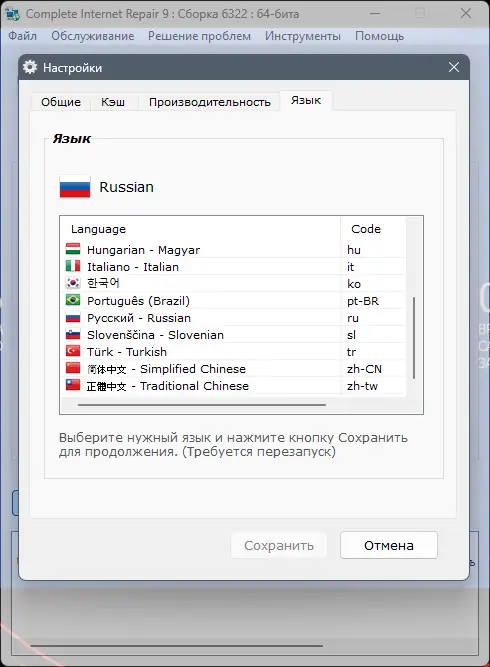
Task: Click the Turkish flag icon
Action: pyautogui.click(x=73, y=351)
